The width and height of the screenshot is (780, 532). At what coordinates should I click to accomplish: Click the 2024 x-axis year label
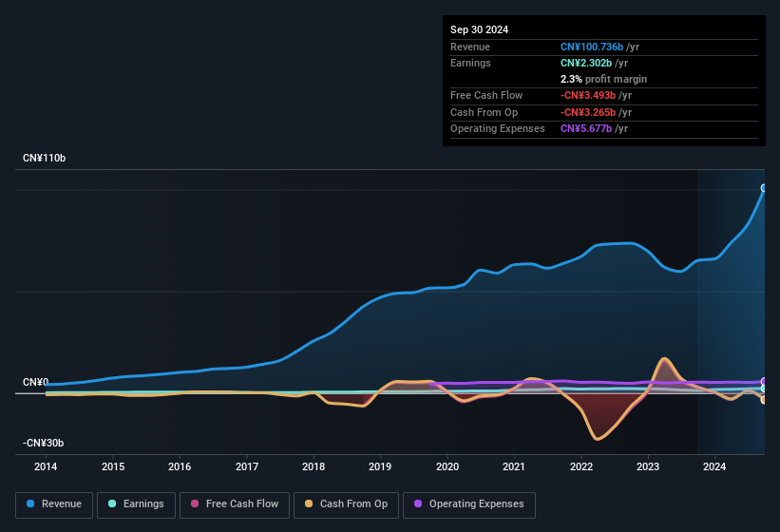714,466
